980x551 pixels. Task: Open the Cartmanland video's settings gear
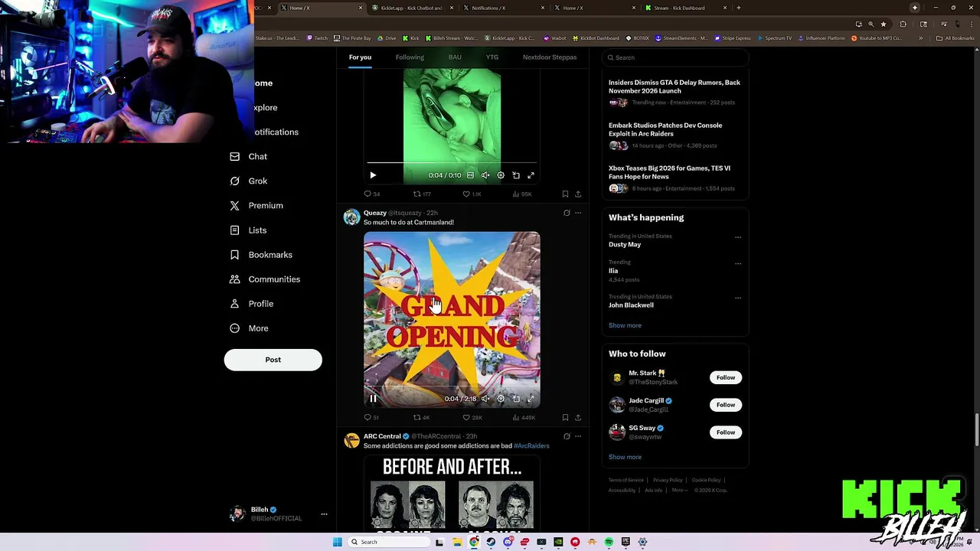(x=501, y=399)
